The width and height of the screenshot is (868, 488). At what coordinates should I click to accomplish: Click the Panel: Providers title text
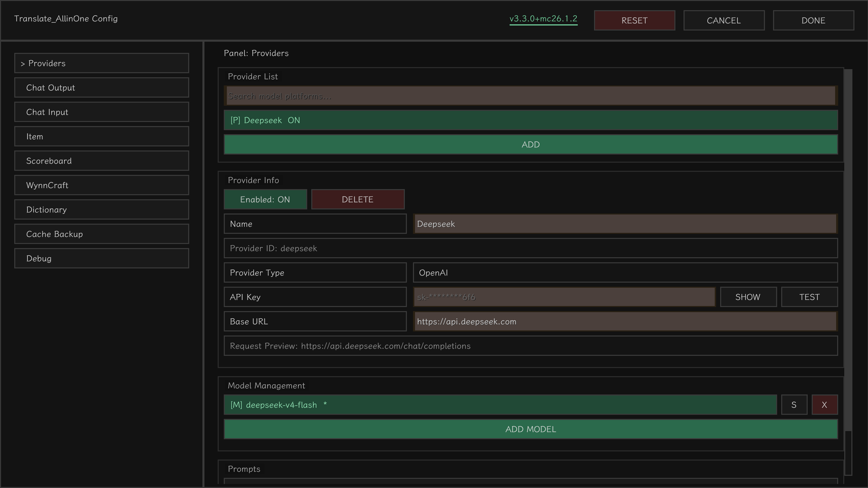pyautogui.click(x=256, y=53)
